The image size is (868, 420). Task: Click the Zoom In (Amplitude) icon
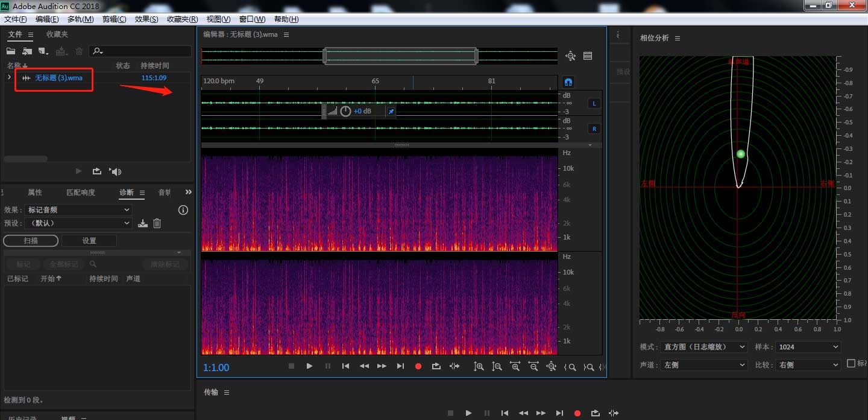[479, 366]
